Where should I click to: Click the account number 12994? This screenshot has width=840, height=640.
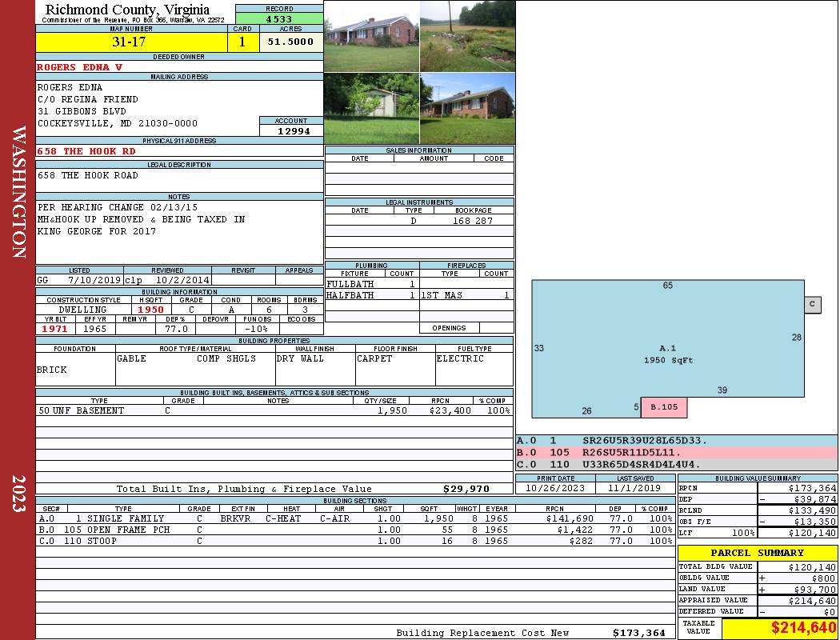pos(292,131)
